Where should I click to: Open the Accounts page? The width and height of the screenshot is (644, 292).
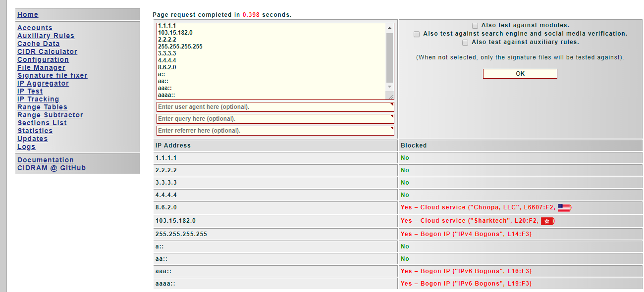pyautogui.click(x=35, y=28)
